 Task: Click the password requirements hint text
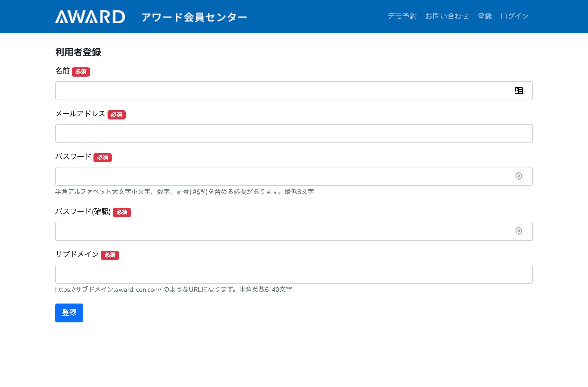coord(184,192)
